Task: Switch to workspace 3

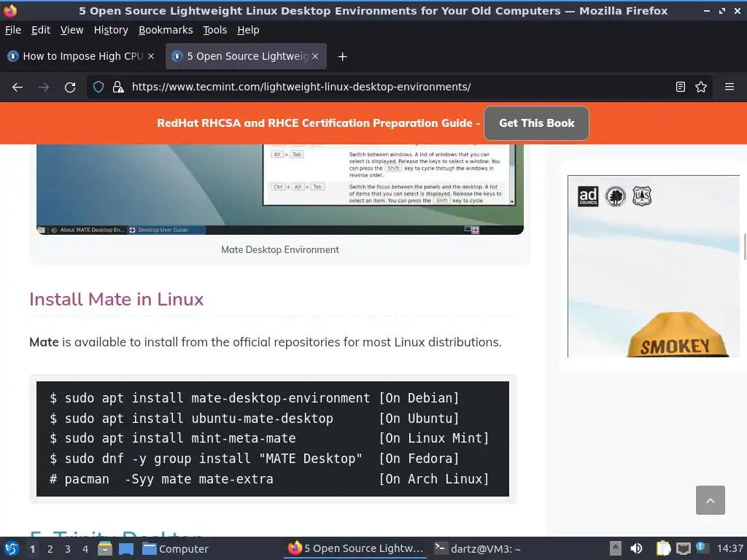Action: coord(68,549)
